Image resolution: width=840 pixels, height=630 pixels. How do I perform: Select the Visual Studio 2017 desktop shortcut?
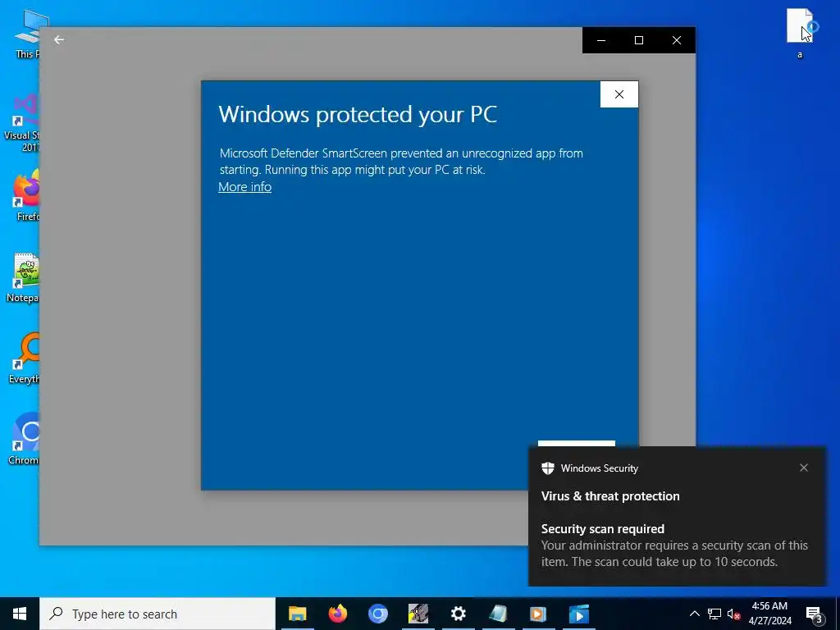pyautogui.click(x=21, y=122)
